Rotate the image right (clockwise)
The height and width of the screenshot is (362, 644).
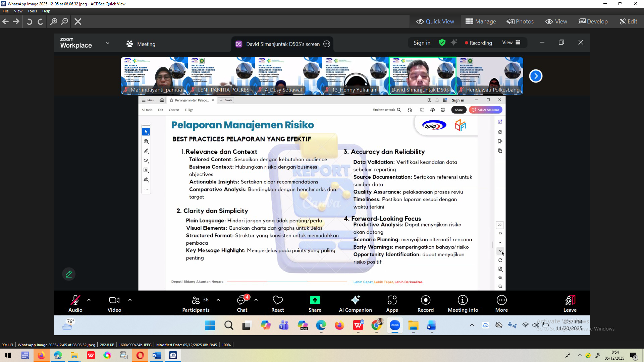[40, 21]
